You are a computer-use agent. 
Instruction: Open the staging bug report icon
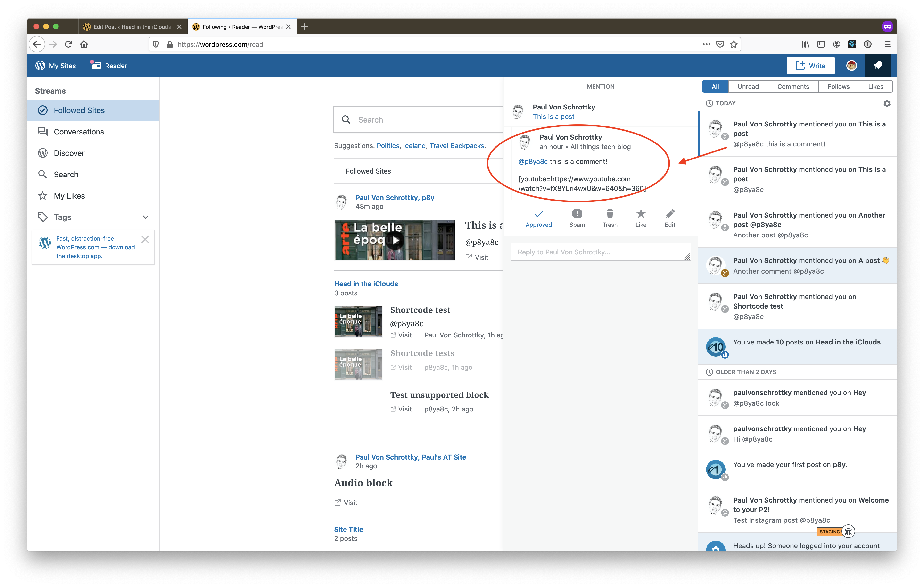pyautogui.click(x=848, y=531)
